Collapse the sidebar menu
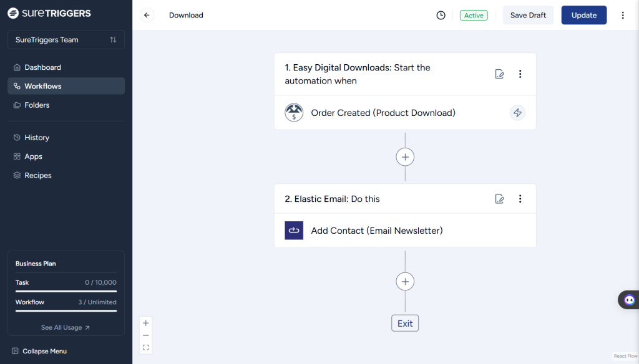The image size is (639, 364). (39, 351)
